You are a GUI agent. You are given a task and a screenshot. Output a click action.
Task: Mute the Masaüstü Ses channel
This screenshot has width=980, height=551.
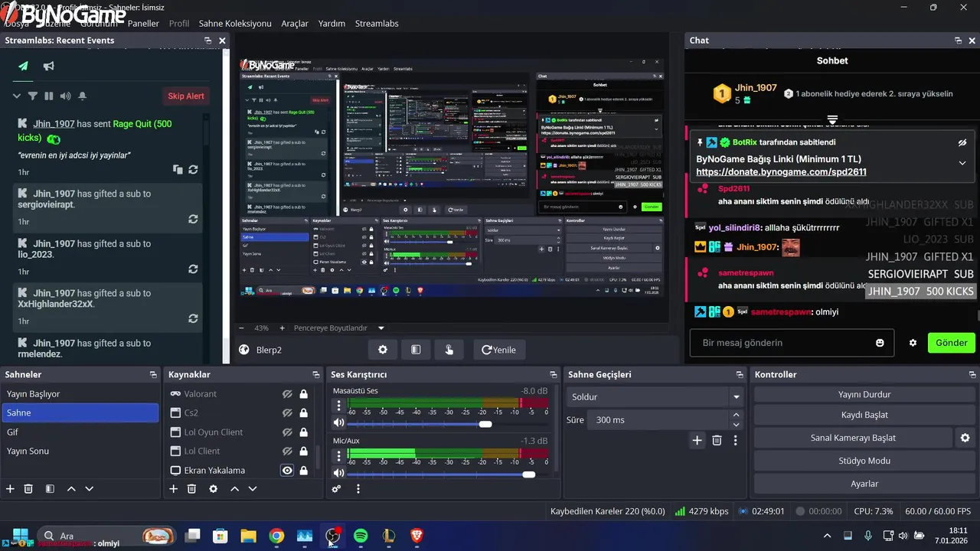coord(338,423)
